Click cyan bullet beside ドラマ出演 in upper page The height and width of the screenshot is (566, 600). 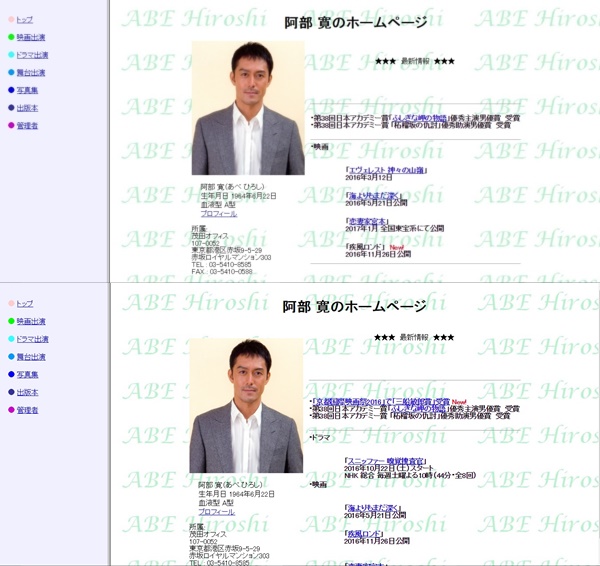point(11,55)
